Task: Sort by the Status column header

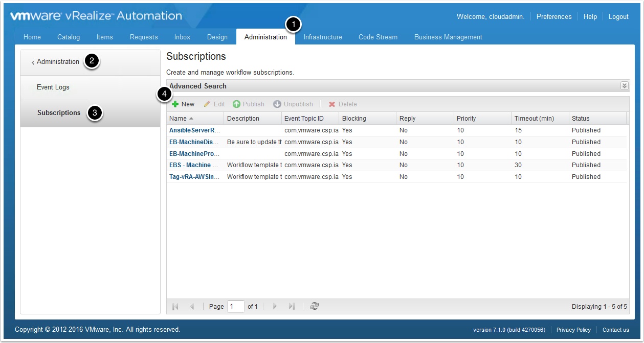Action: coord(597,119)
